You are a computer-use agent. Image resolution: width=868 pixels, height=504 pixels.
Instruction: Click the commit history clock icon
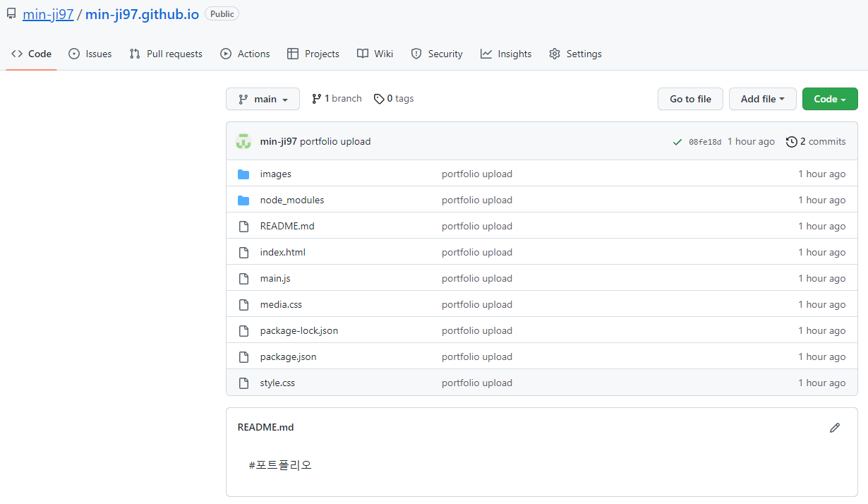791,142
